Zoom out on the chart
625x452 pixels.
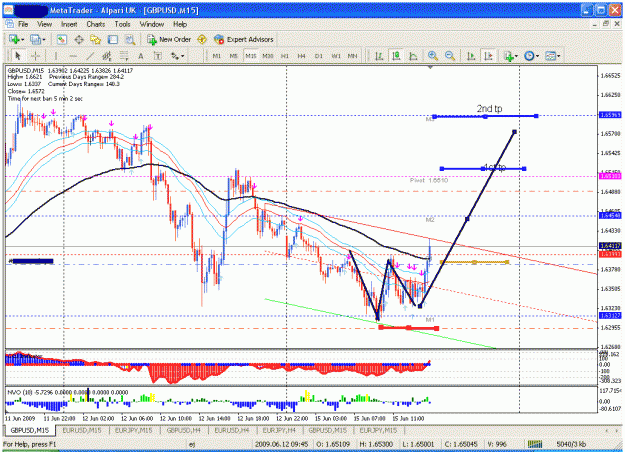[x=450, y=56]
